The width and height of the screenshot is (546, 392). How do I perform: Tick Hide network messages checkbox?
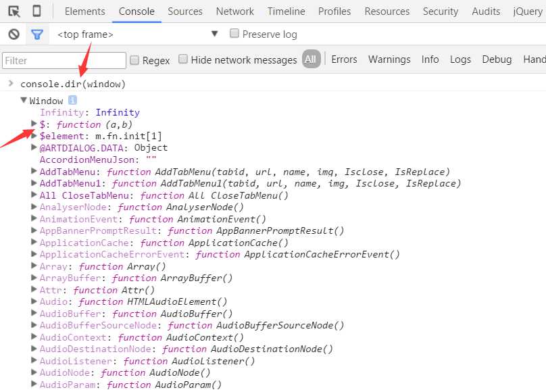click(183, 59)
